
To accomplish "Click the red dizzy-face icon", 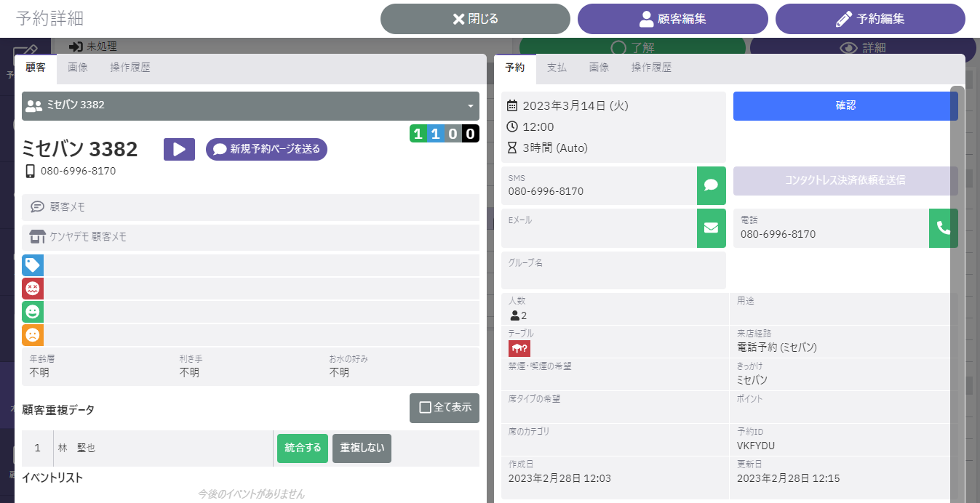I will [33, 289].
